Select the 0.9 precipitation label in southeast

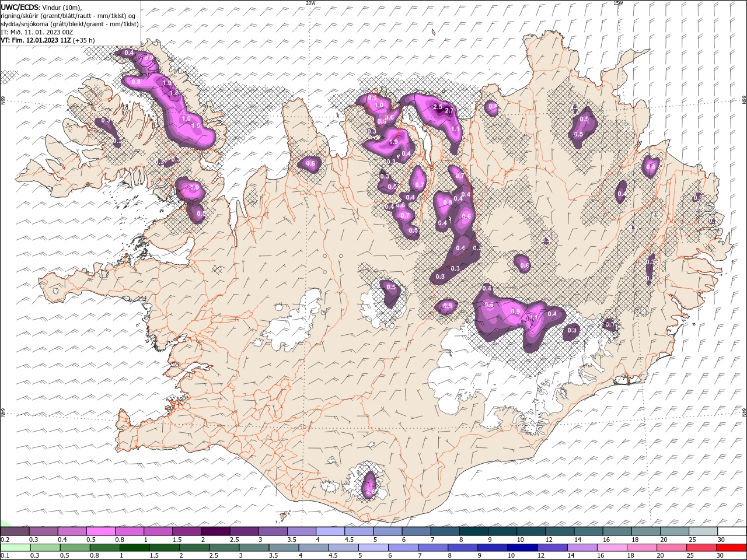(515, 312)
